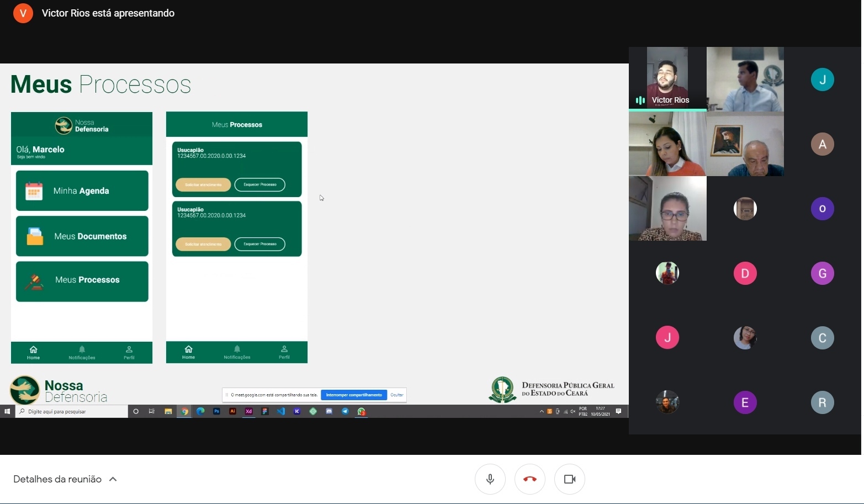Click the Minha Agenda calendar icon
The image size is (864, 504).
[34, 191]
